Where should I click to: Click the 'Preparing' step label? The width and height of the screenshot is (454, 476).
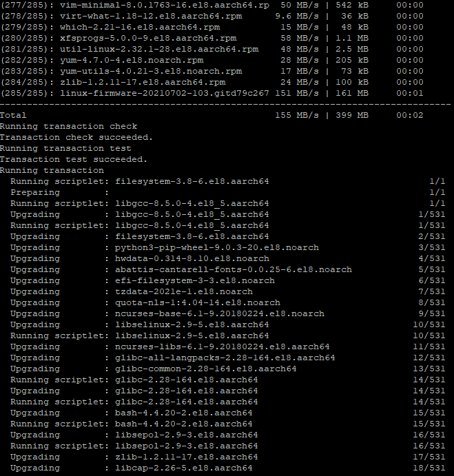coord(35,192)
